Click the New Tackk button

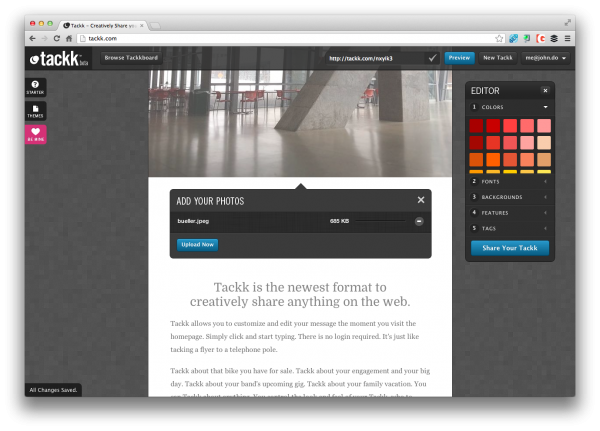pos(497,58)
